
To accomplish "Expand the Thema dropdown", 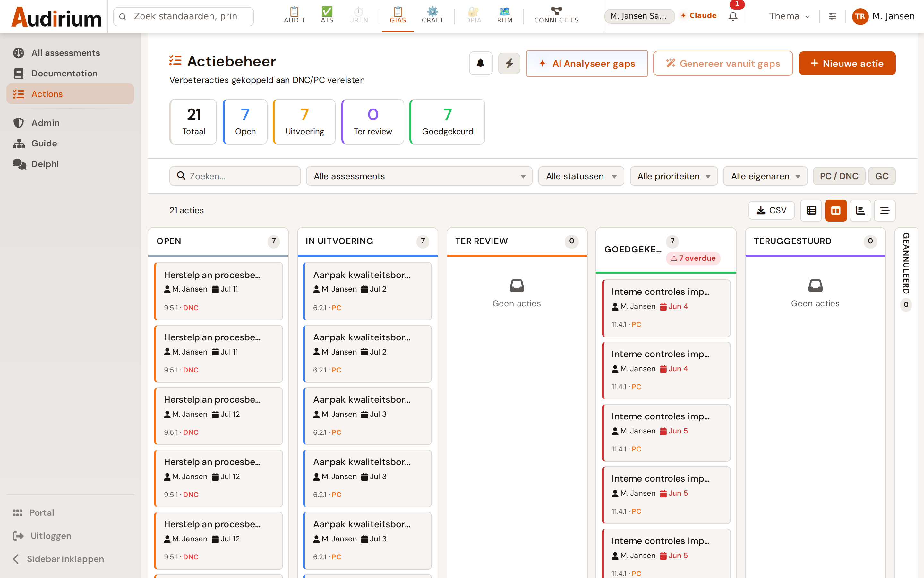I will click(789, 16).
